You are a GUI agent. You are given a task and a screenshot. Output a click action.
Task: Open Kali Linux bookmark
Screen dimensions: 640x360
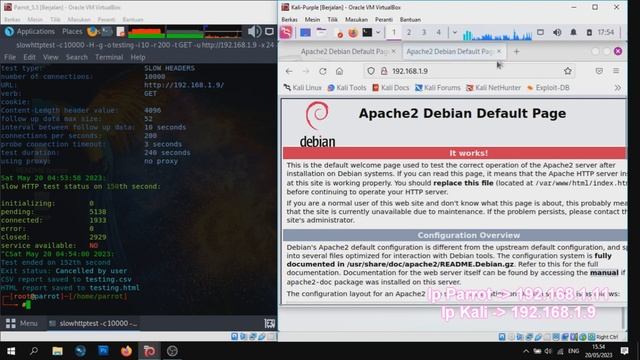pos(302,88)
